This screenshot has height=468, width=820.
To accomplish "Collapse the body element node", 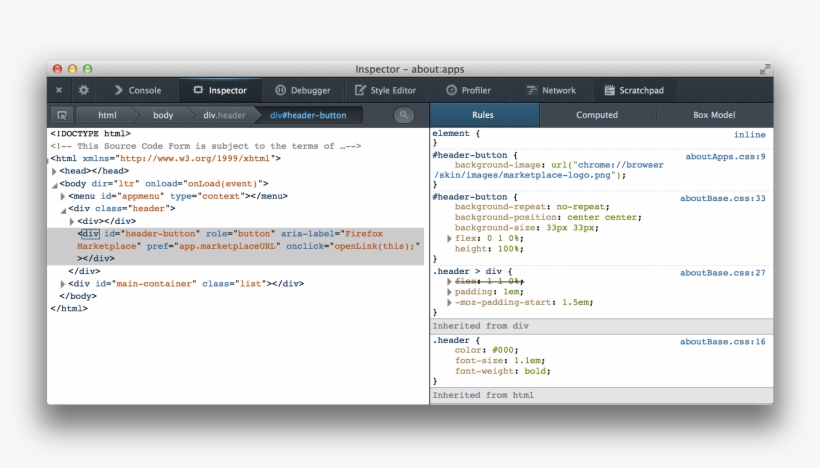I will pos(54,184).
